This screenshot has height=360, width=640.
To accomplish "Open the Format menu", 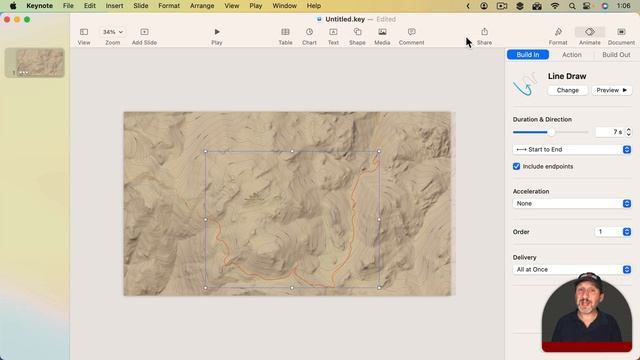I will tap(169, 6).
